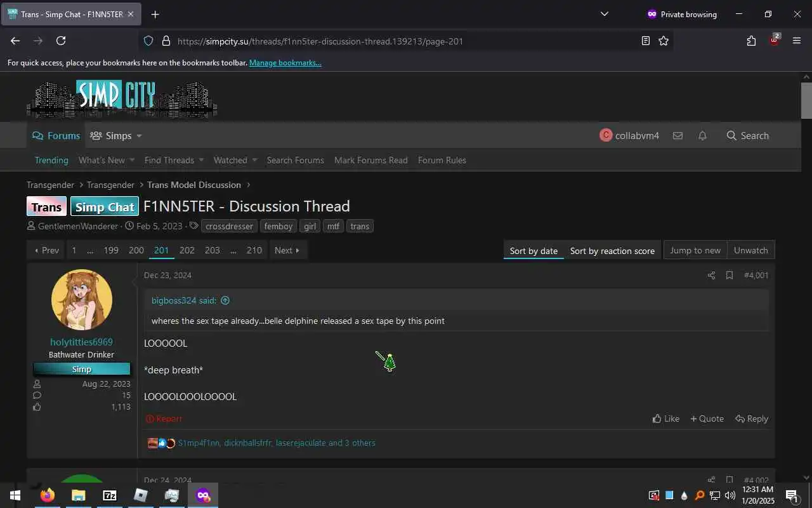812x508 pixels.
Task: Click the page vertical scrollbar thumb
Action: coord(806,100)
